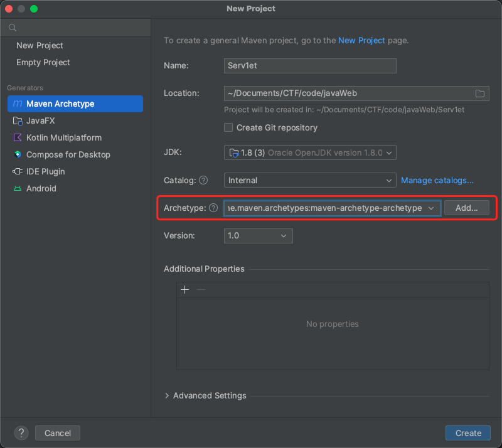Click the help icon beside Archetype

pos(213,208)
